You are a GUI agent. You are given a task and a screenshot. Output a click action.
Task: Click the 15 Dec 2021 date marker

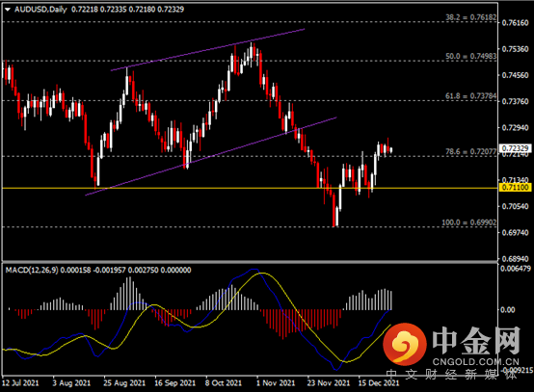pos(379,383)
